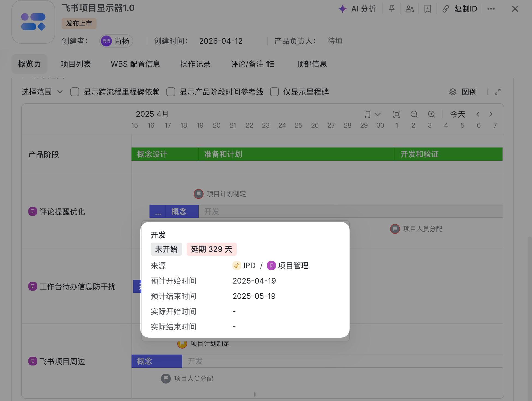Click 概念 bar in 飞书项目周边 row

pyautogui.click(x=157, y=361)
